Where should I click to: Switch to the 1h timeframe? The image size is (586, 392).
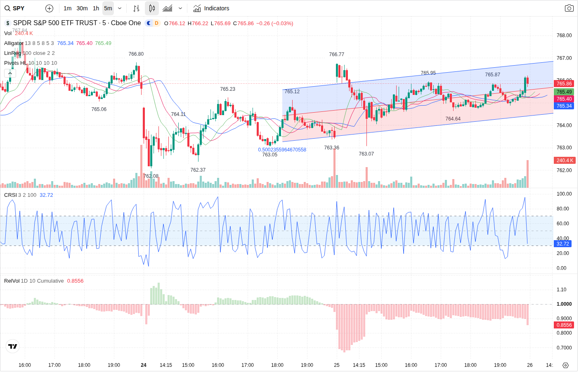pyautogui.click(x=96, y=8)
